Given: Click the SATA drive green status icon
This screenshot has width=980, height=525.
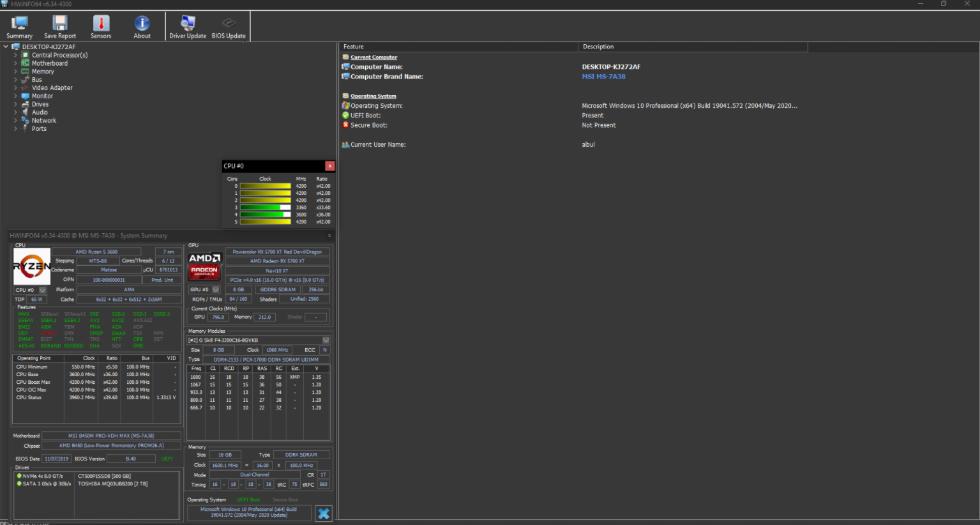Looking at the screenshot, I should pos(19,483).
